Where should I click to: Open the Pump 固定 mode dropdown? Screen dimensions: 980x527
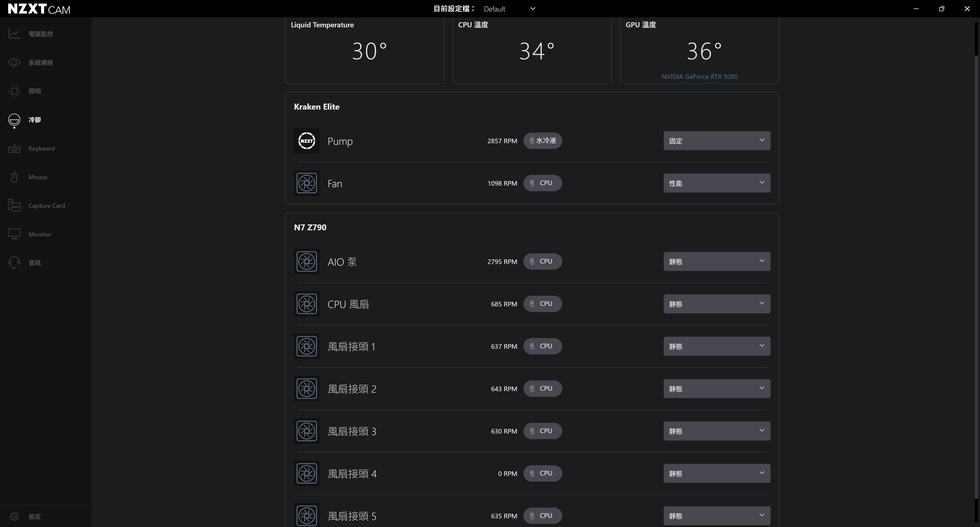coord(717,141)
